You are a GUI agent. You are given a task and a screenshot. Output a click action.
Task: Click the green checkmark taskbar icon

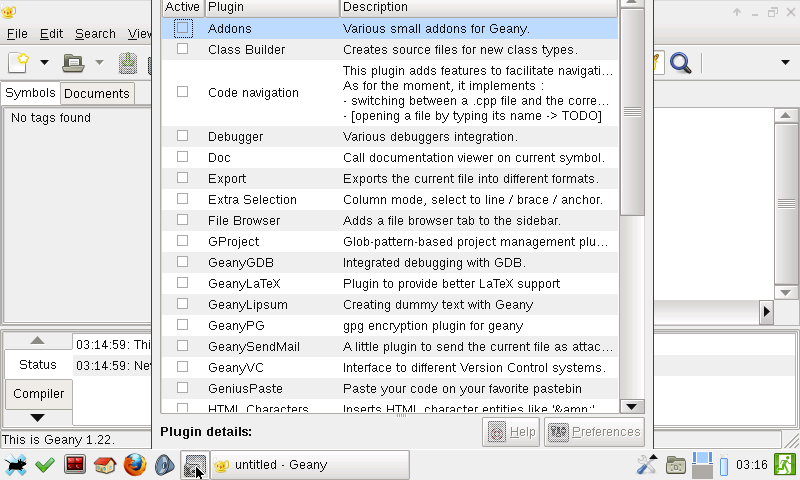(44, 465)
